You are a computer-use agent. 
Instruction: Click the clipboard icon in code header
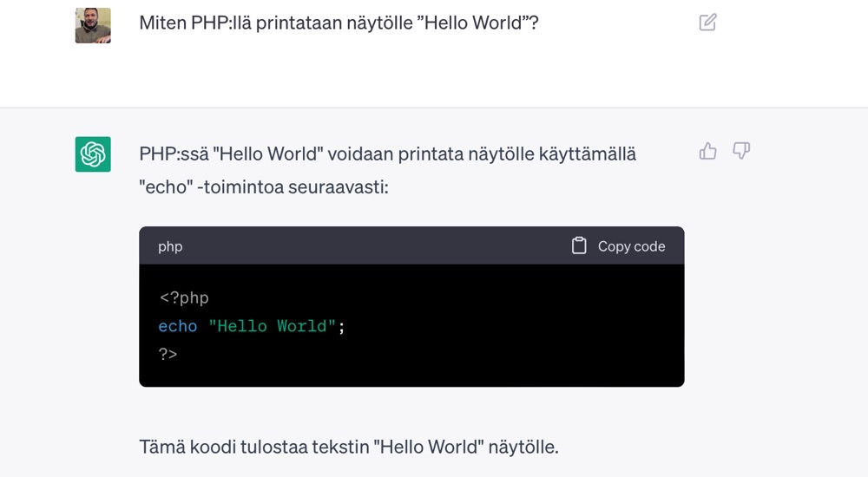579,246
